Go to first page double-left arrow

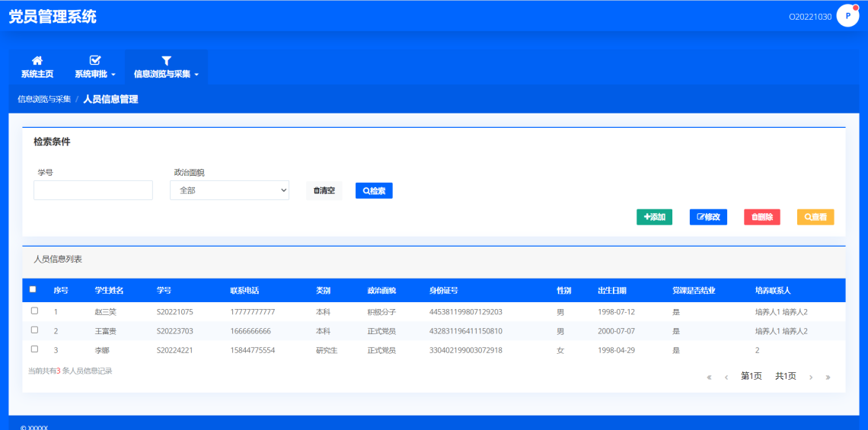tap(709, 377)
